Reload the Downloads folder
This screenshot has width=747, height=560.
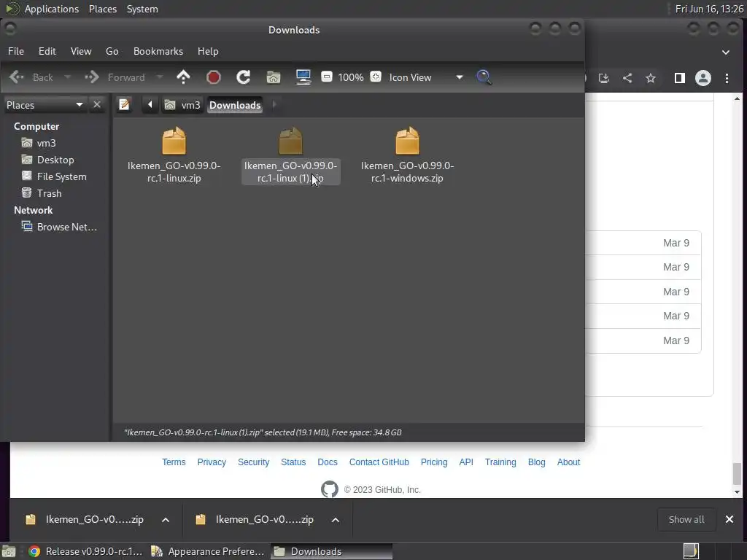point(244,77)
